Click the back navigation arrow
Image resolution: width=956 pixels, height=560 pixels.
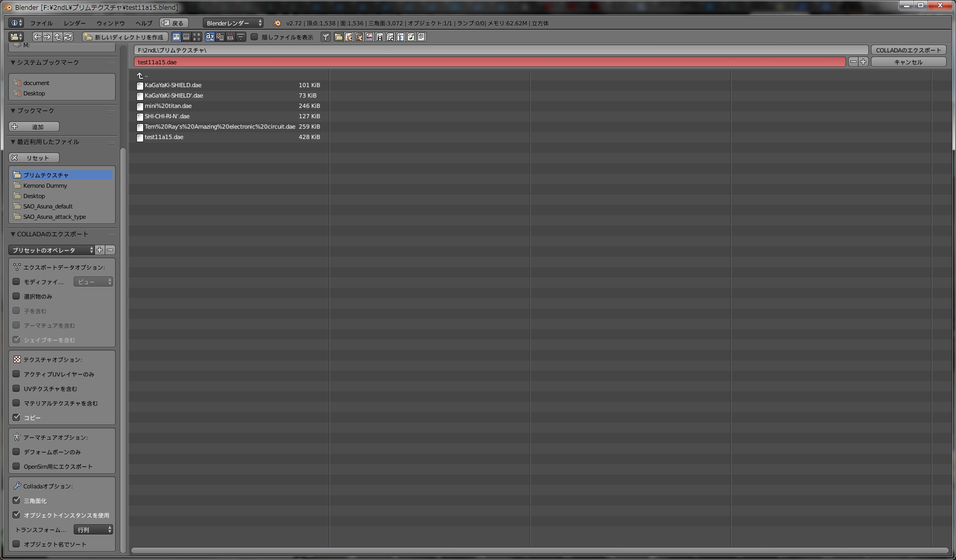pos(37,37)
